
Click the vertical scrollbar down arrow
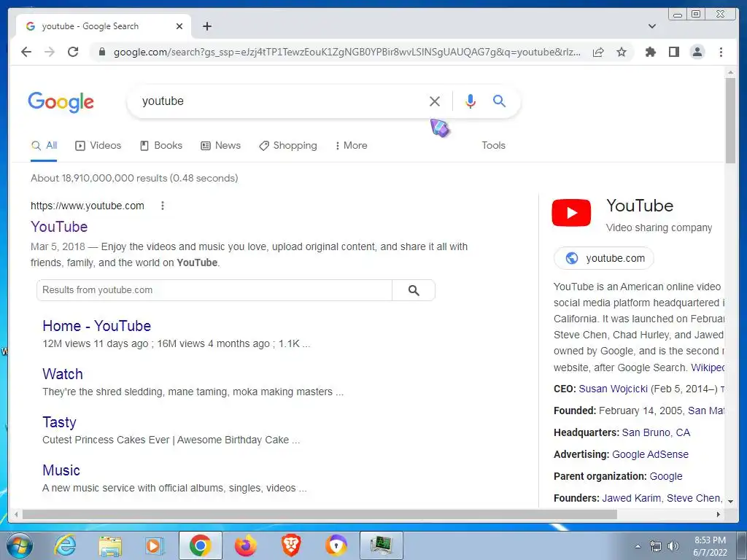point(730,502)
